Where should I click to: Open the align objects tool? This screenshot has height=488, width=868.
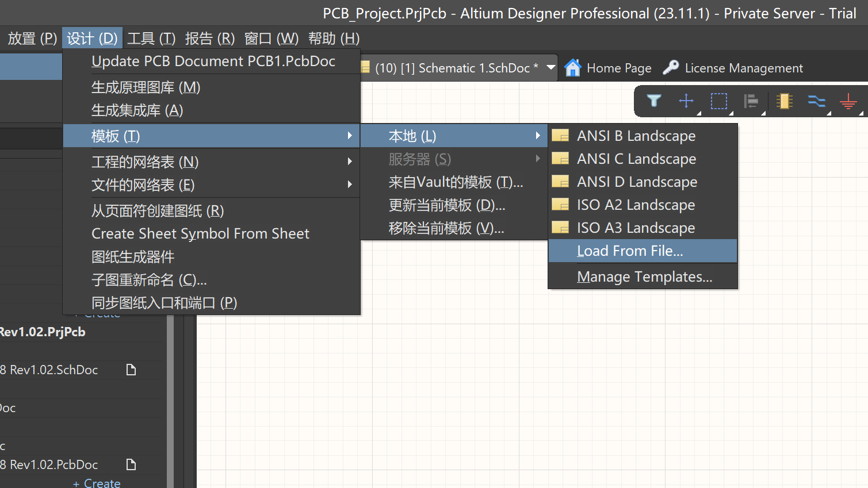point(751,101)
